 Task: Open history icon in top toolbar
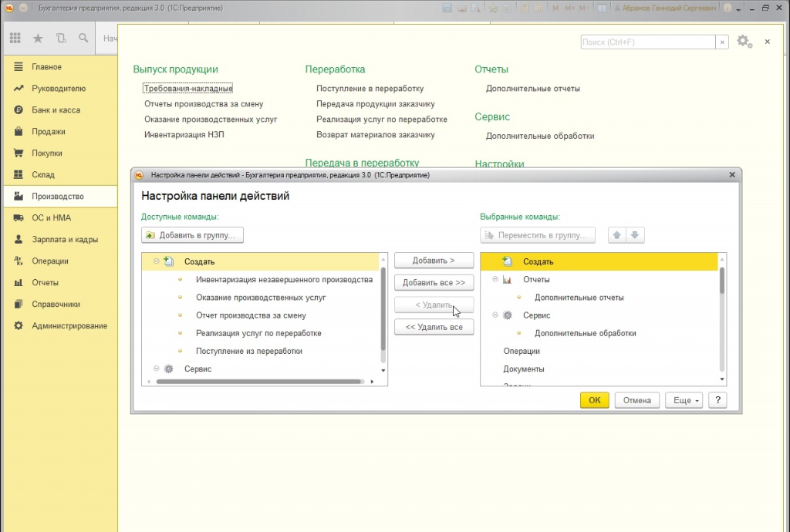pos(61,38)
